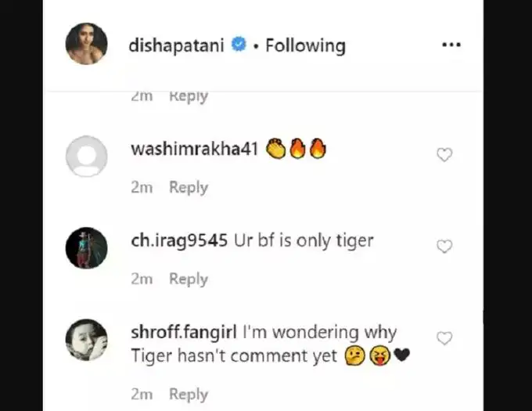Viewport: 532px width, 411px height.
Task: Toggle the Following button
Action: (305, 45)
